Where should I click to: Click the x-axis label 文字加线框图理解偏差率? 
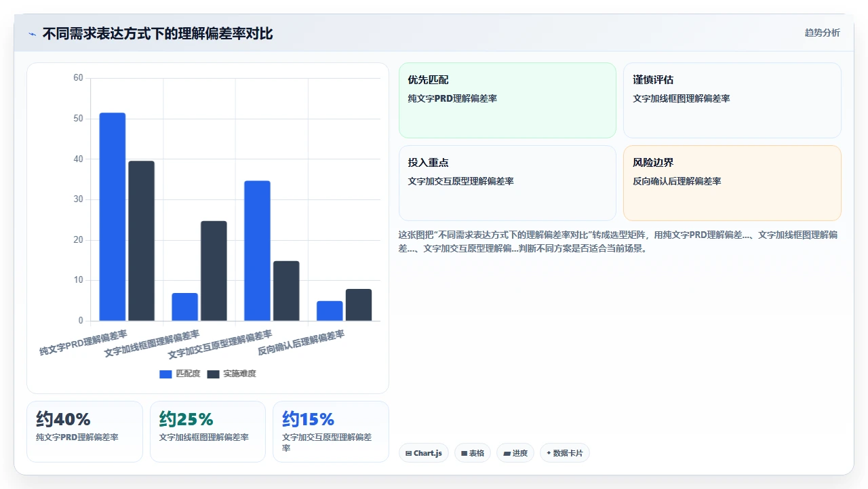(152, 345)
